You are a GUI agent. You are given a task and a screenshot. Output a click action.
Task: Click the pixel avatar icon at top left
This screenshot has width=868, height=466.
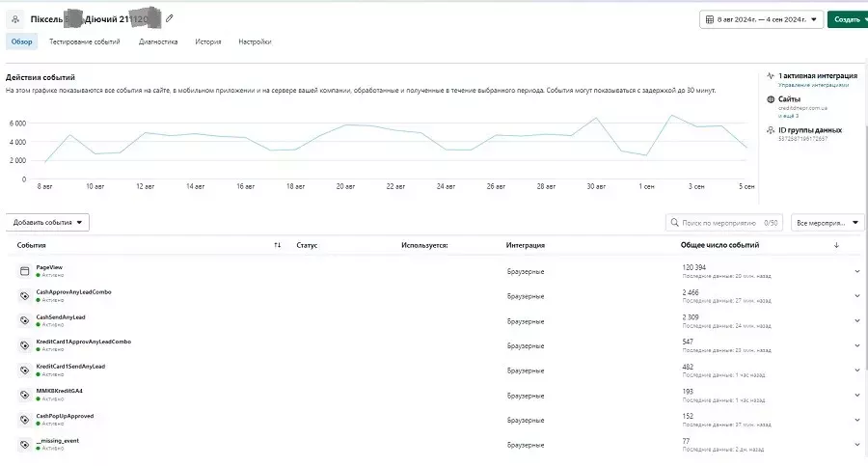(x=14, y=19)
